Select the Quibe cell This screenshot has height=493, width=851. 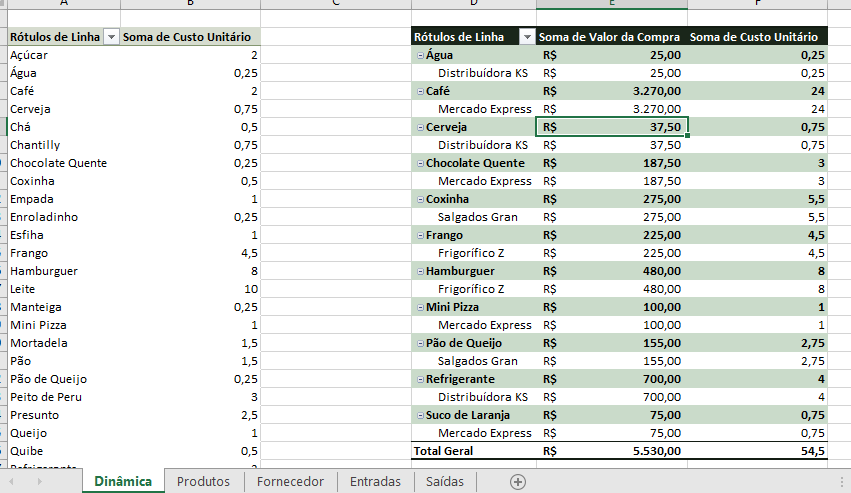pyautogui.click(x=64, y=451)
